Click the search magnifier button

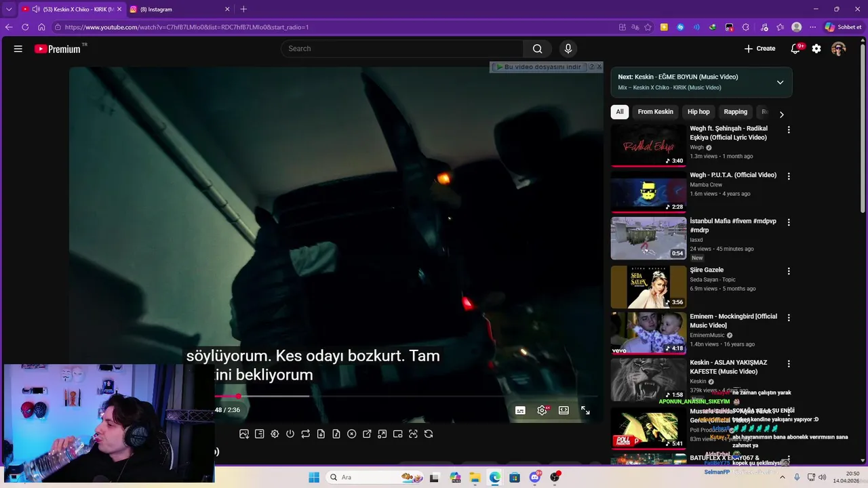(x=537, y=49)
